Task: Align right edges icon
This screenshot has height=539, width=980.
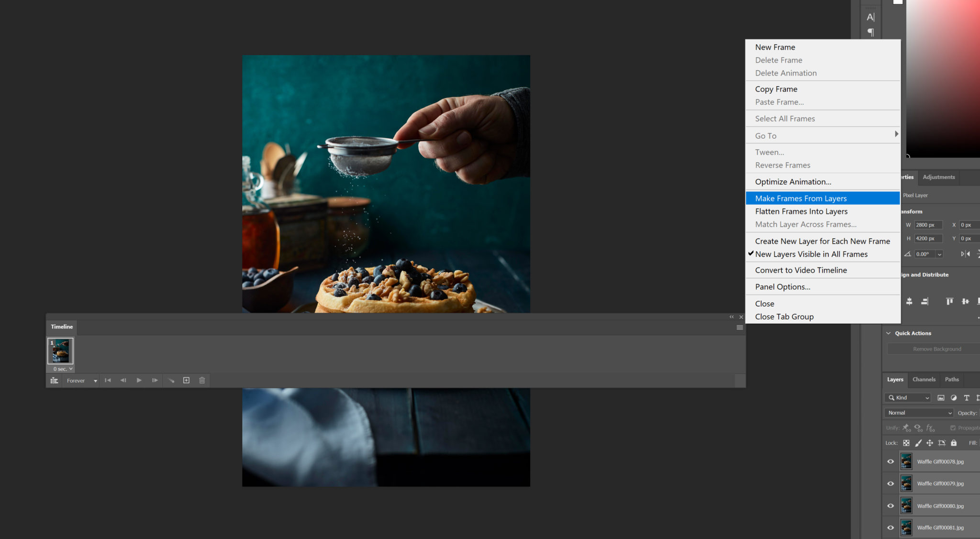Action: 924,301
